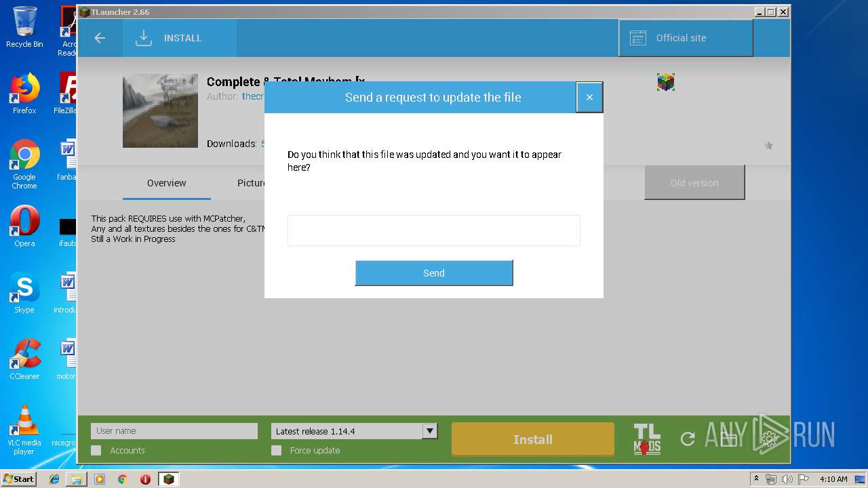Open Chrome from the taskbar
This screenshot has width=868, height=488.
click(x=122, y=479)
